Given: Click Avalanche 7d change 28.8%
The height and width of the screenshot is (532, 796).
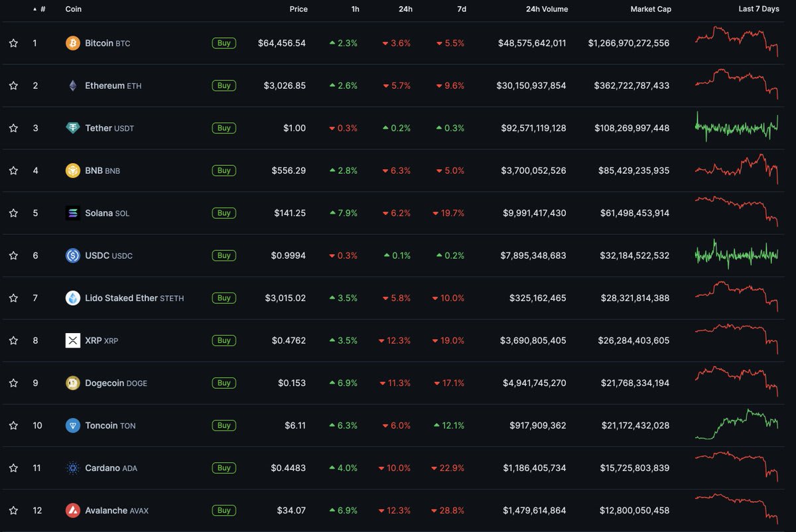Looking at the screenshot, I should point(448,510).
